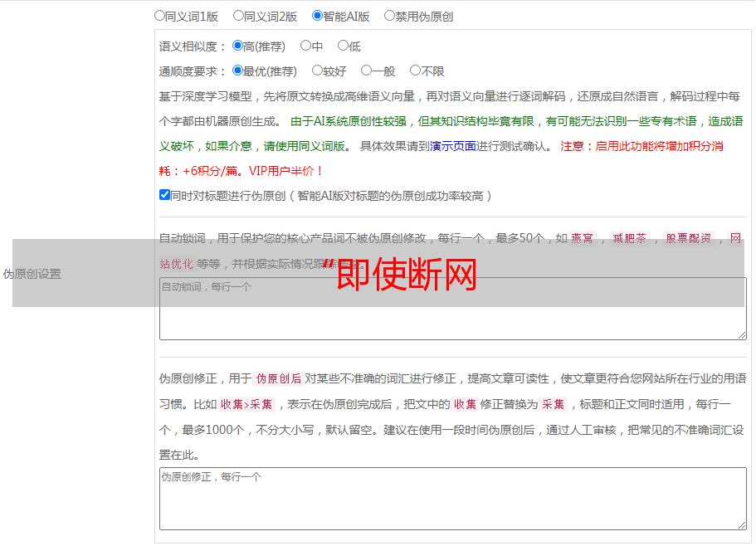
Task: Set 语义相似度 to 高(推荐)
Action: tap(238, 46)
